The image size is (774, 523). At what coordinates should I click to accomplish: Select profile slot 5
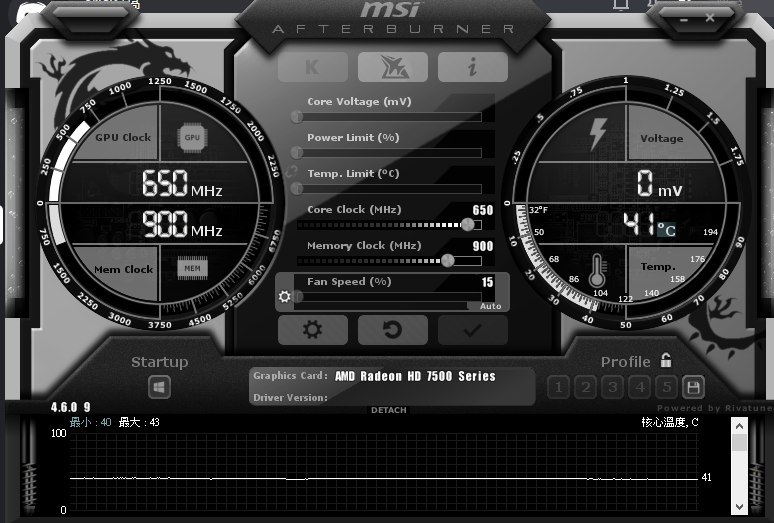(666, 387)
